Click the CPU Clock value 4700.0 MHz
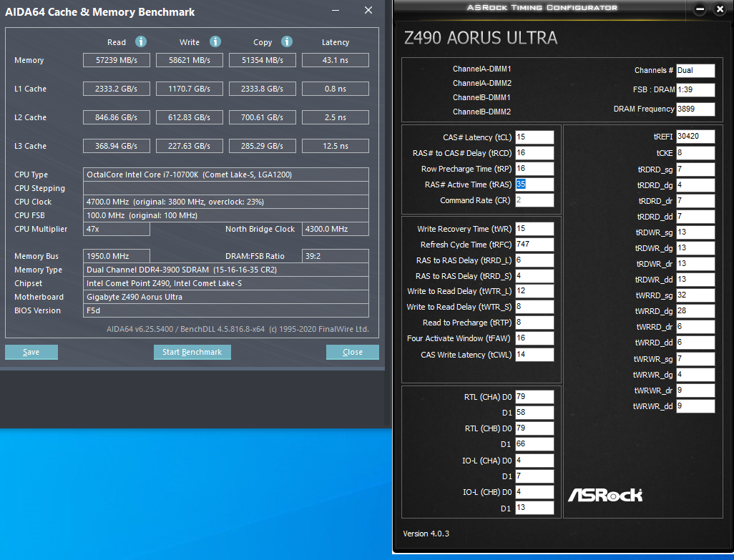 click(x=225, y=202)
